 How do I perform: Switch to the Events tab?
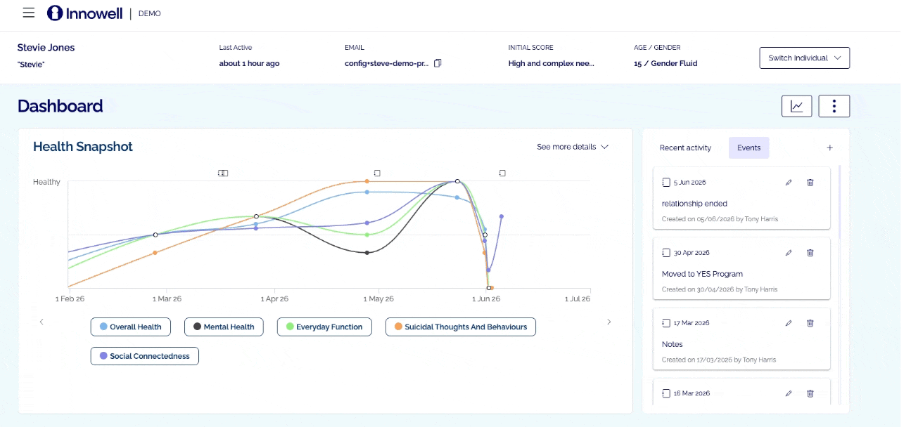coord(749,148)
